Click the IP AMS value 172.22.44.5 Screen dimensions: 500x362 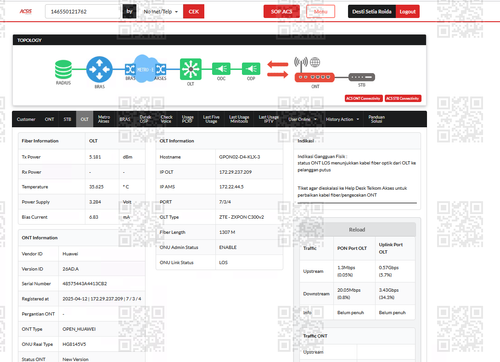tap(231, 187)
